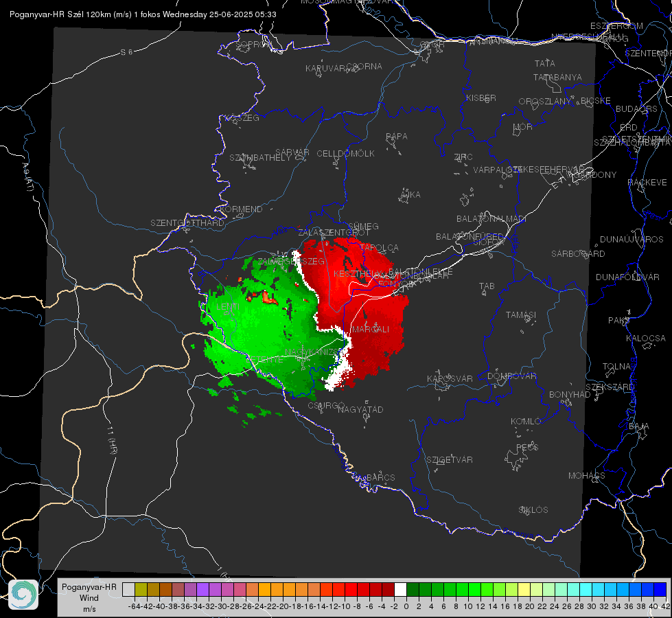Click the 'Wind' legend label
This screenshot has height=618, width=672.
(x=89, y=598)
